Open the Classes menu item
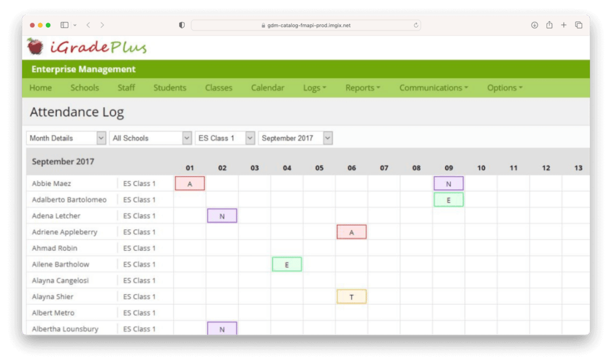The width and height of the screenshot is (612, 364). 219,88
